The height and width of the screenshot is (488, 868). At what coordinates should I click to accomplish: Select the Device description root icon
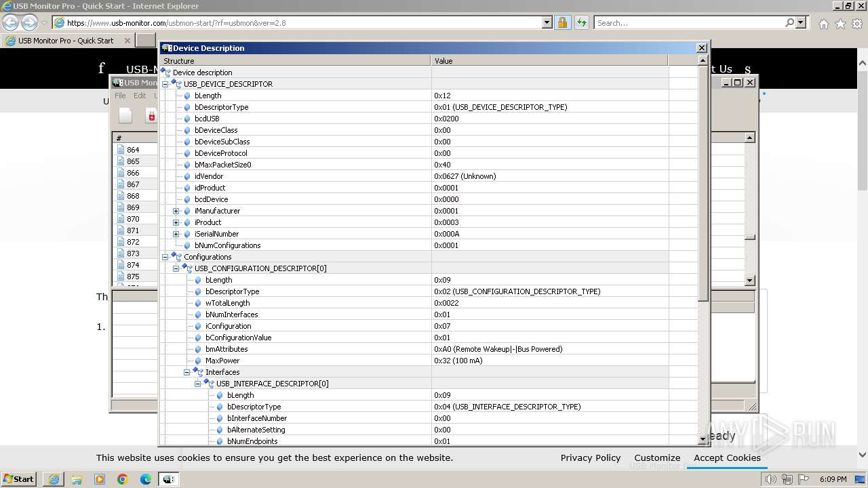[166, 72]
